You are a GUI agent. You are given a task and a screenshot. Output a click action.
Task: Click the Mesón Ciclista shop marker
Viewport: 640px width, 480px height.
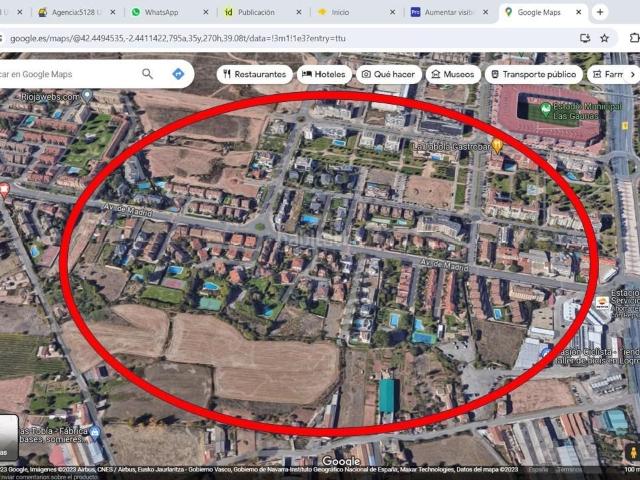pyautogui.click(x=545, y=353)
